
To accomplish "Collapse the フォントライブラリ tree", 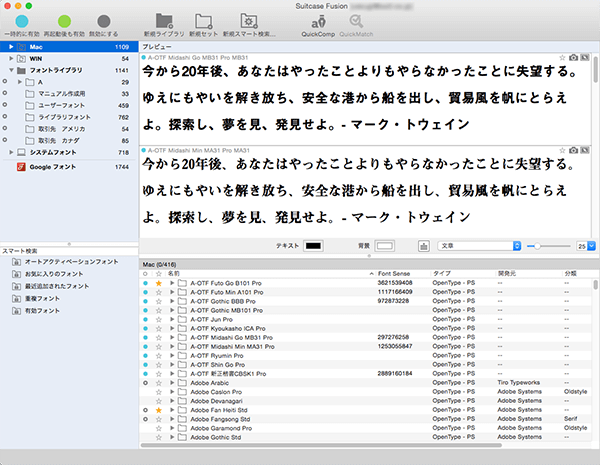I will (x=11, y=70).
